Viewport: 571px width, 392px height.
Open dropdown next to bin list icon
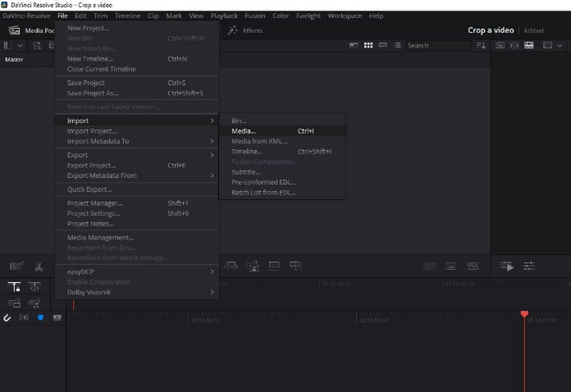click(x=20, y=46)
